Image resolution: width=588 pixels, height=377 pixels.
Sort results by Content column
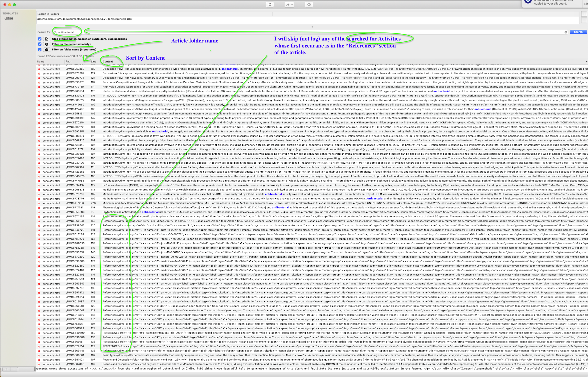tap(108, 61)
